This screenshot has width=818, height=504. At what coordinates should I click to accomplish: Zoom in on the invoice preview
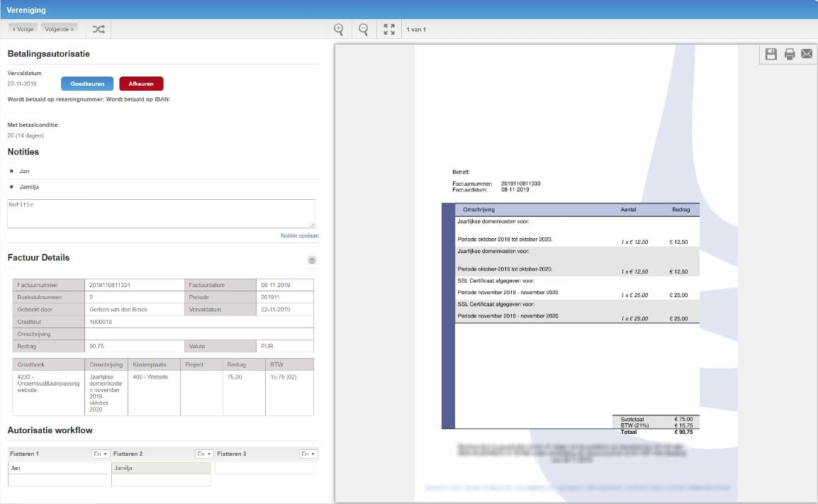339,29
